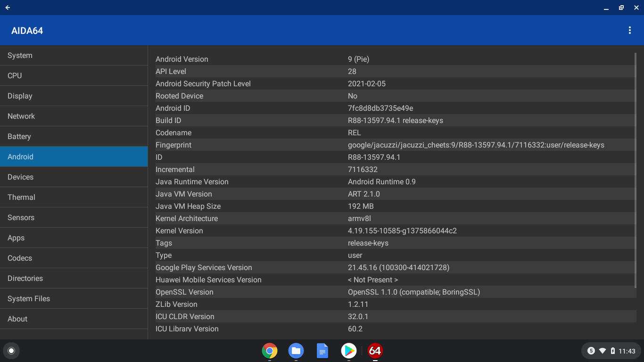This screenshot has height=362, width=644.
Task: Click the back arrow in title bar
Action: pos(8,8)
